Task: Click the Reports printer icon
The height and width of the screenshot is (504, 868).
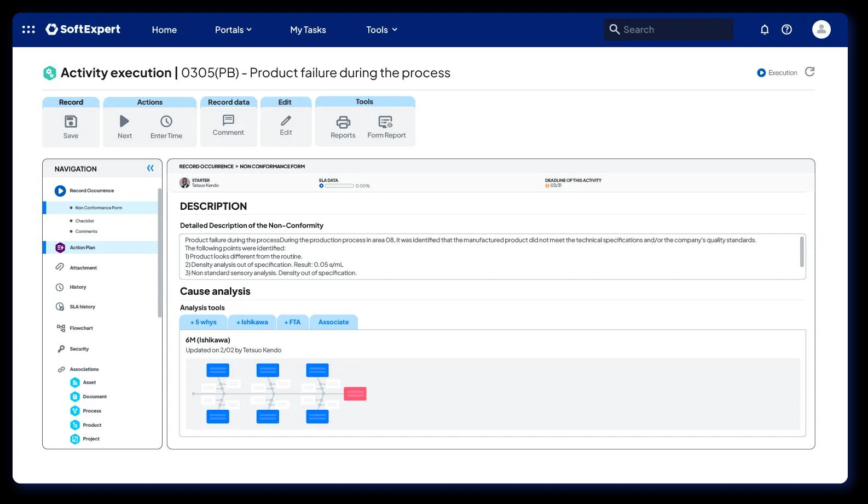Action: coord(343,122)
